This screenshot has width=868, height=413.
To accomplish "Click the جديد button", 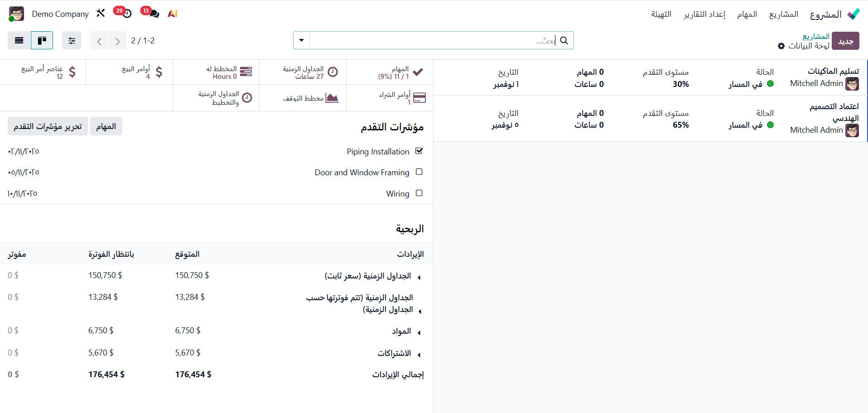I will tap(845, 41).
